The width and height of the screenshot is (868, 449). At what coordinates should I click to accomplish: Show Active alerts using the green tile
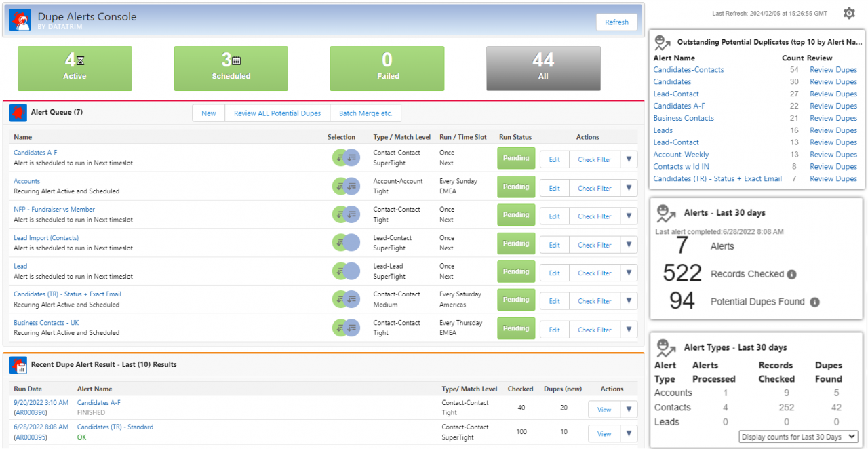(75, 68)
